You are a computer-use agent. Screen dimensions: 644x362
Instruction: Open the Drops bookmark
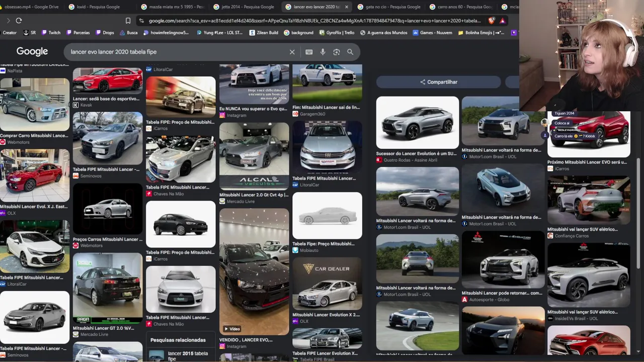tap(104, 33)
